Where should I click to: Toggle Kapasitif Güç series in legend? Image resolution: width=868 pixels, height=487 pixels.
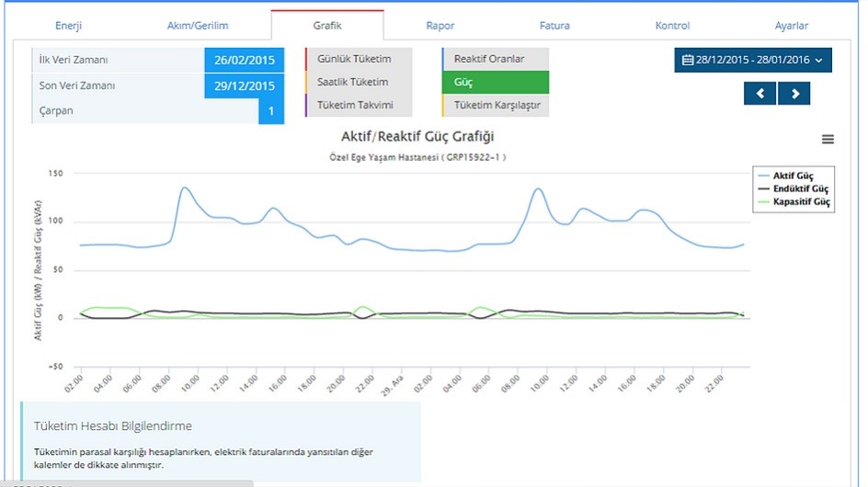[x=794, y=201]
